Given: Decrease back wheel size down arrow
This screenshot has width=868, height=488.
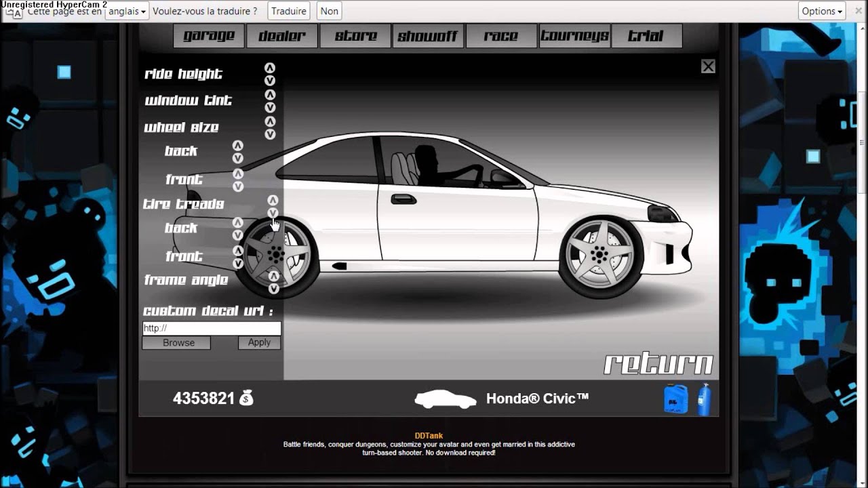Looking at the screenshot, I should 237,158.
